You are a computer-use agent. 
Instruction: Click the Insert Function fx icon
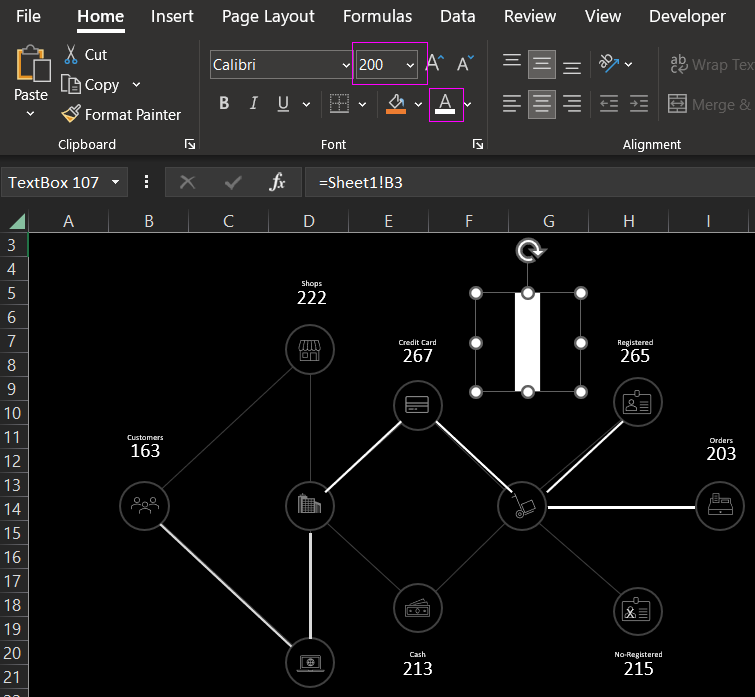pyautogui.click(x=278, y=182)
